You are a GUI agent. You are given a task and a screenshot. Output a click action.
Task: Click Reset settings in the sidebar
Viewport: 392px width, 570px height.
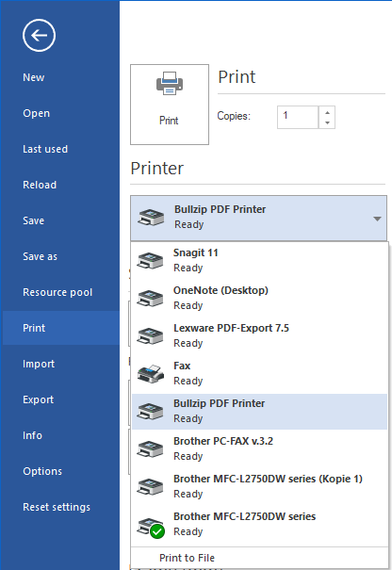click(57, 507)
